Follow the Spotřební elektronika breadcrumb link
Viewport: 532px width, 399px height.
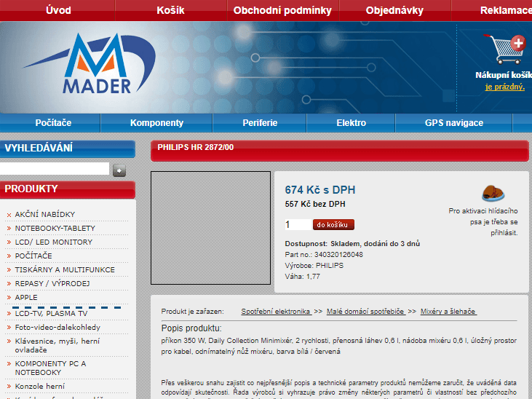click(276, 312)
